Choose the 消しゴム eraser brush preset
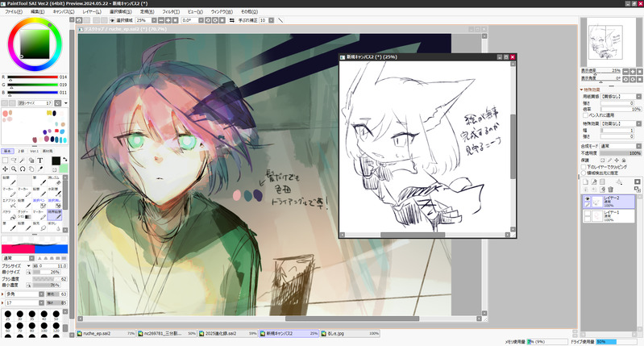This screenshot has height=346, width=644. 55,181
